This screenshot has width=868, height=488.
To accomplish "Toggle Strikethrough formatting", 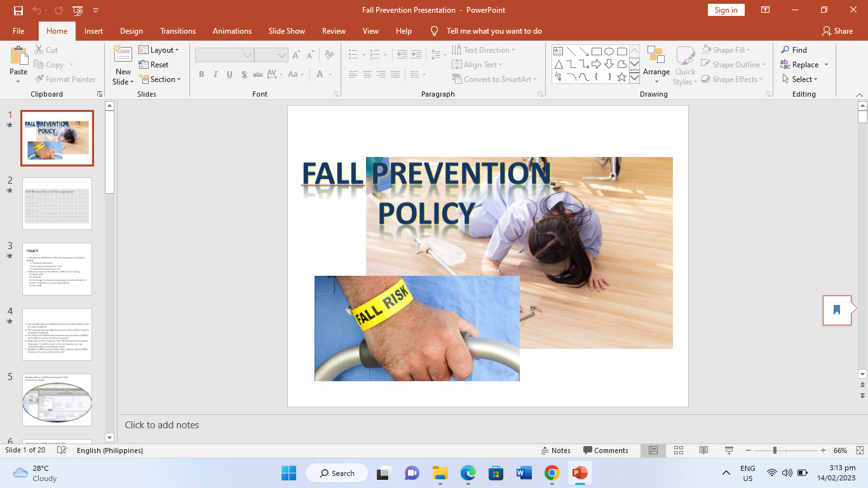I will coord(258,74).
